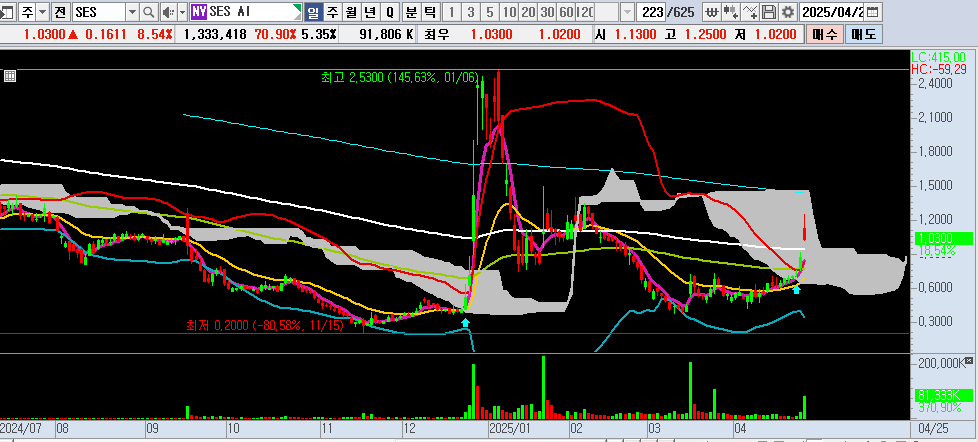Click the 매수 buy button
The height and width of the screenshot is (442, 978).
pos(824,35)
